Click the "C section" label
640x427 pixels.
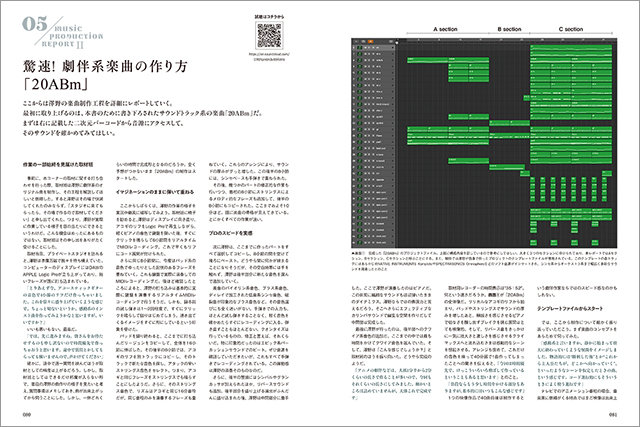573,31
